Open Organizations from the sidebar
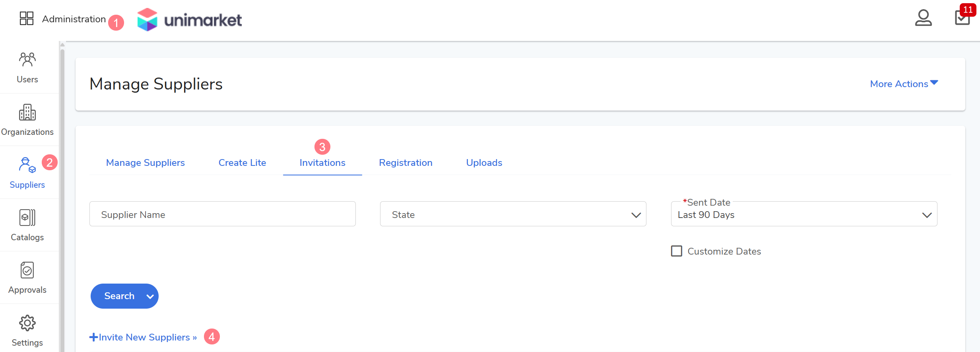The width and height of the screenshot is (980, 352). click(27, 113)
